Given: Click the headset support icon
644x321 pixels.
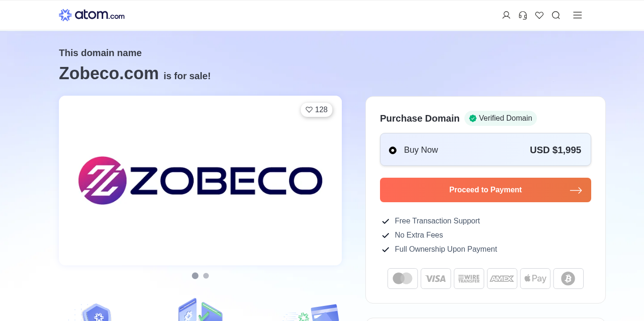Looking at the screenshot, I should coord(523,15).
